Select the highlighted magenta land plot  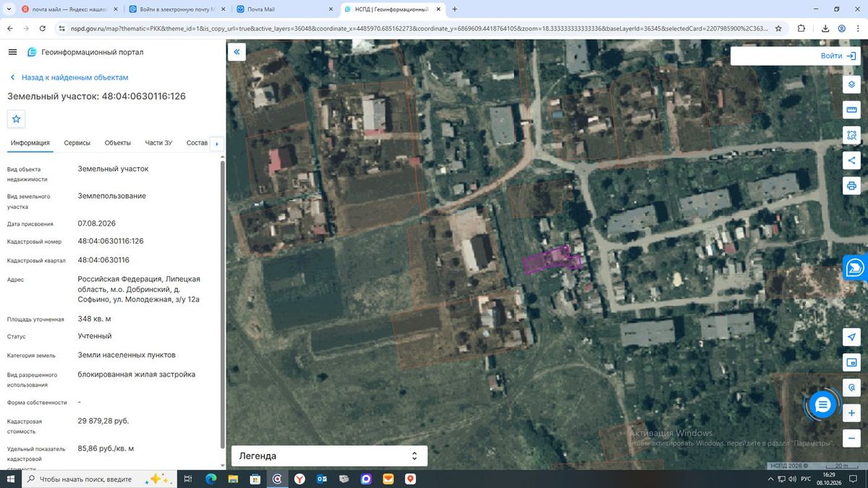coord(553,259)
